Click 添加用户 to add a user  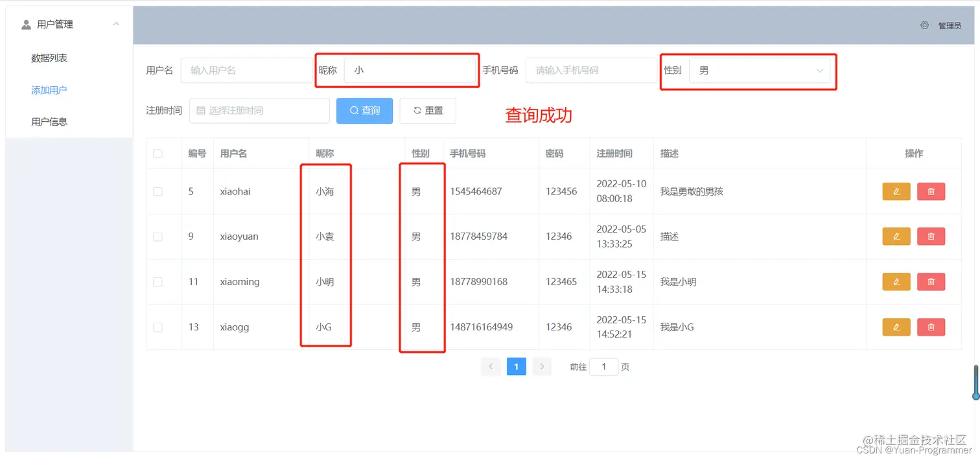pyautogui.click(x=49, y=89)
